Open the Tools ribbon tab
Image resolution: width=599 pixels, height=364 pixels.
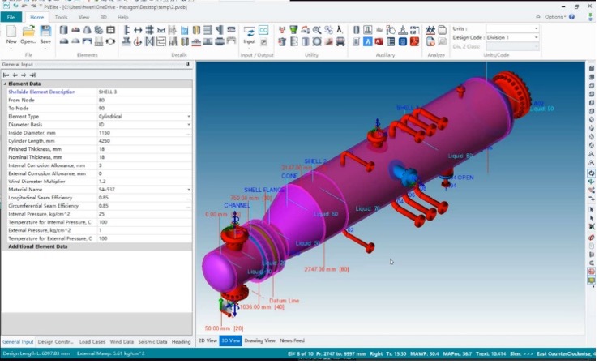pos(61,16)
